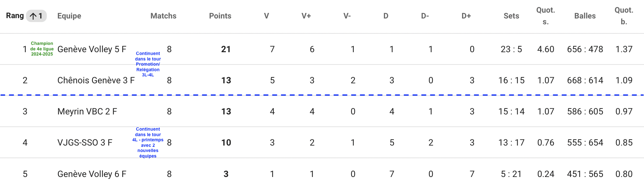Sort by the Matchs column header
The height and width of the screenshot is (188, 644).
click(x=163, y=16)
